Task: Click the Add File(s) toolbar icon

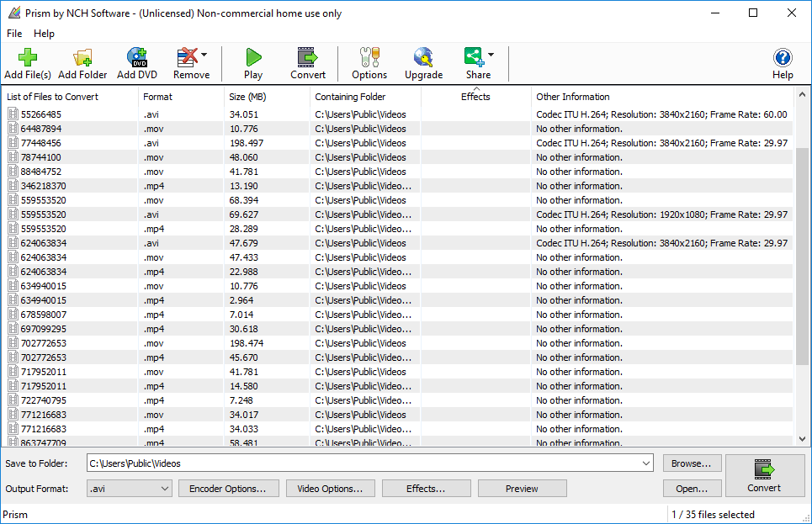Action: pos(27,57)
